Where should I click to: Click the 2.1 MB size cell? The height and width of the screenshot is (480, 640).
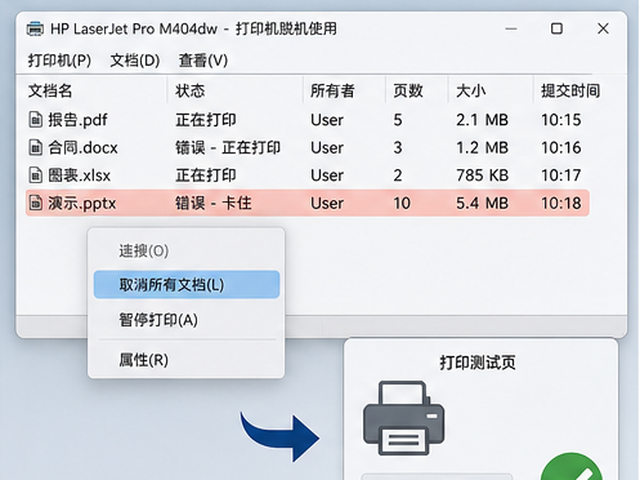coord(482,120)
